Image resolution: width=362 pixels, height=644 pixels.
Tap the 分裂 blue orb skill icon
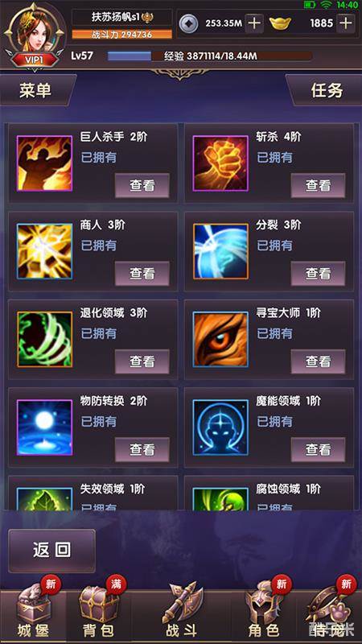coord(220,251)
